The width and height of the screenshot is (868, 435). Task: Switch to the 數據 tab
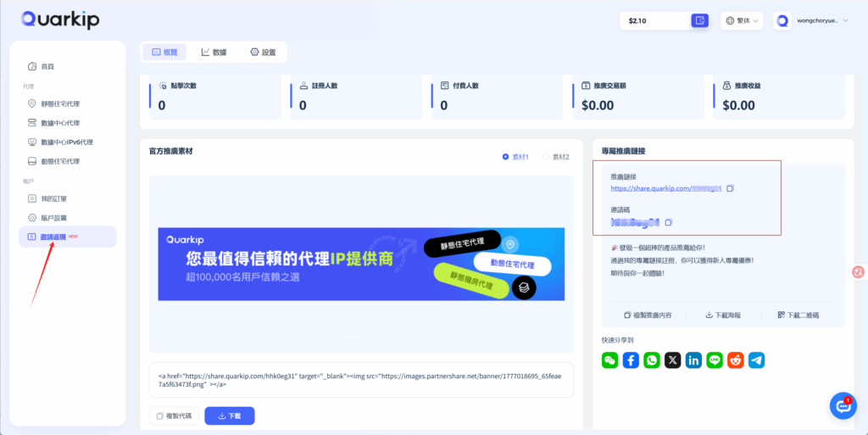(214, 52)
